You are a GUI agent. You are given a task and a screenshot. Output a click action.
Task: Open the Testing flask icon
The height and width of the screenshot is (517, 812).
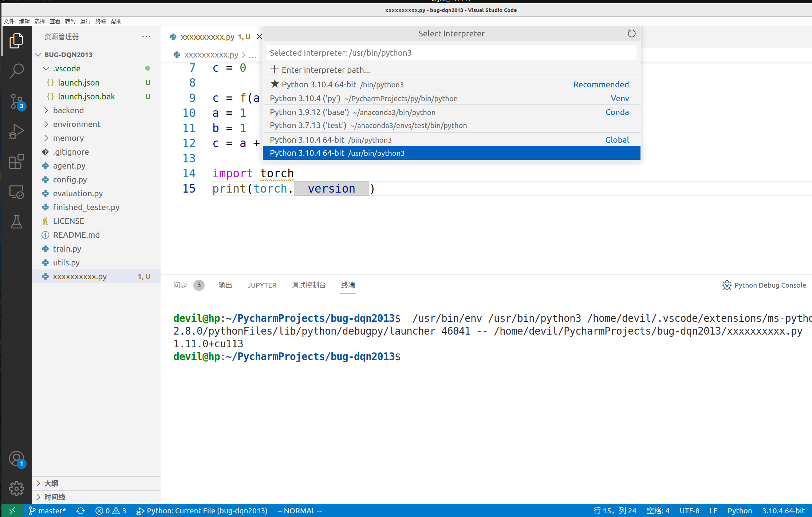pyautogui.click(x=16, y=222)
